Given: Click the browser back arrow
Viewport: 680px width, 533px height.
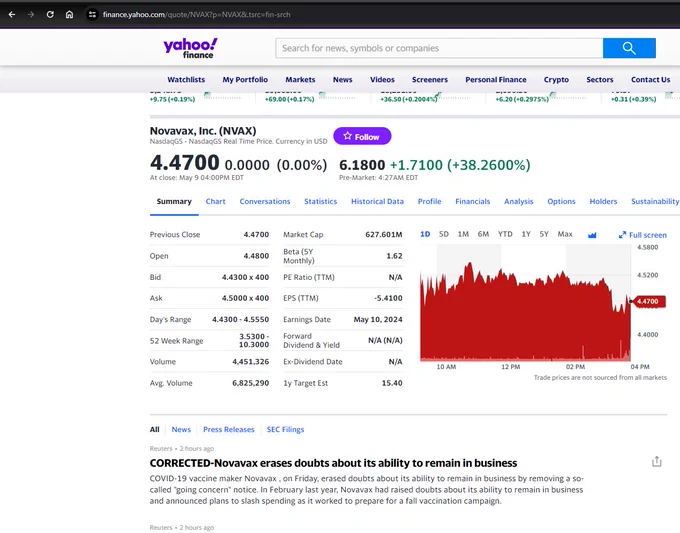Looking at the screenshot, I should click(x=12, y=14).
